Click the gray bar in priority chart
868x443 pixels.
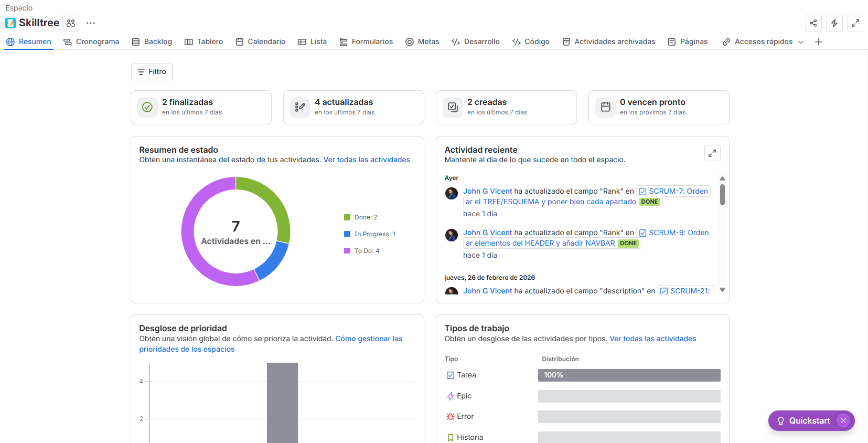pyautogui.click(x=282, y=403)
